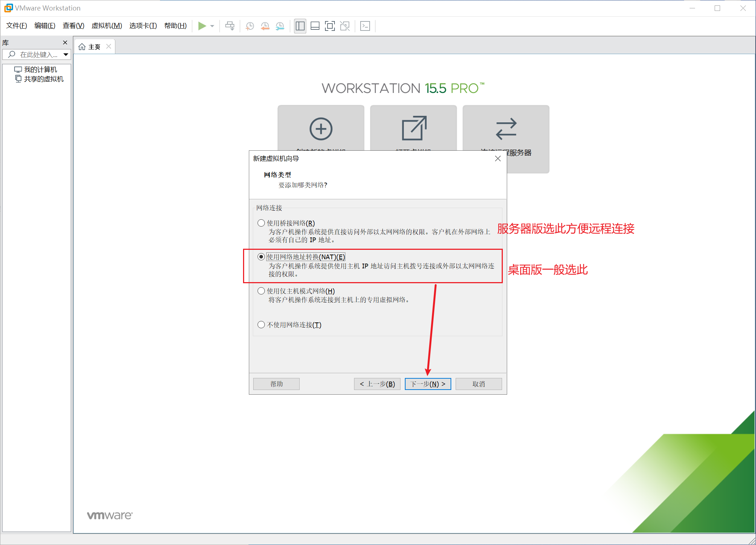Click the create new virtual machine plus icon
Image resolution: width=756 pixels, height=545 pixels.
pos(321,129)
